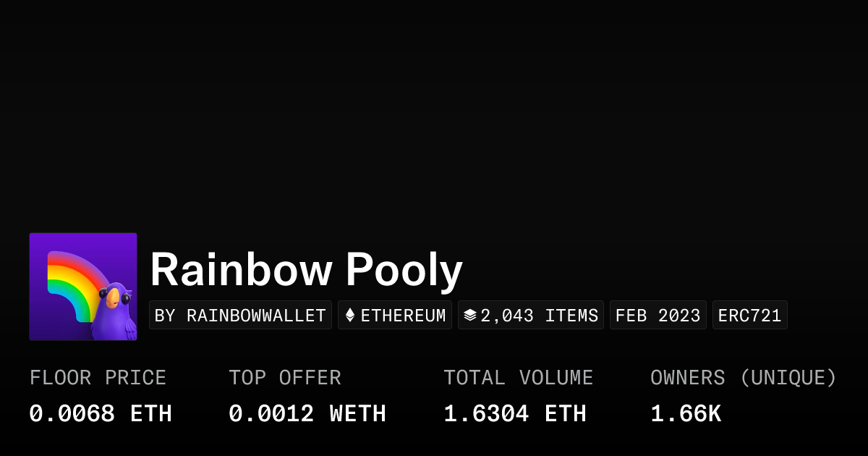Click the ERC721 token standard badge
This screenshot has height=456, width=868.
[749, 316]
